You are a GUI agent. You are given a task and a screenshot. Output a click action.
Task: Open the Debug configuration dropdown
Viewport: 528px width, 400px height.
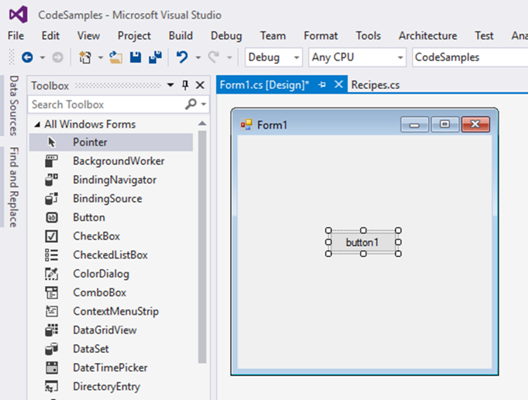pos(273,58)
